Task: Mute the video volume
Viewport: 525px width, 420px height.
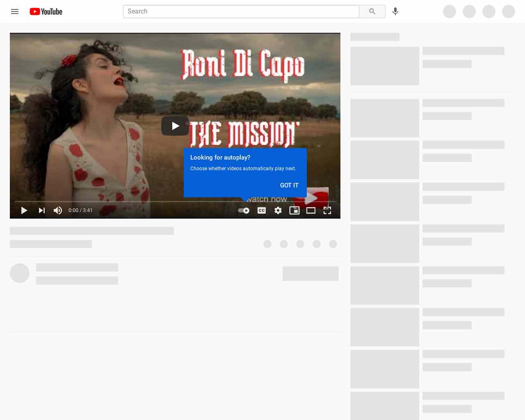Action: [x=58, y=210]
